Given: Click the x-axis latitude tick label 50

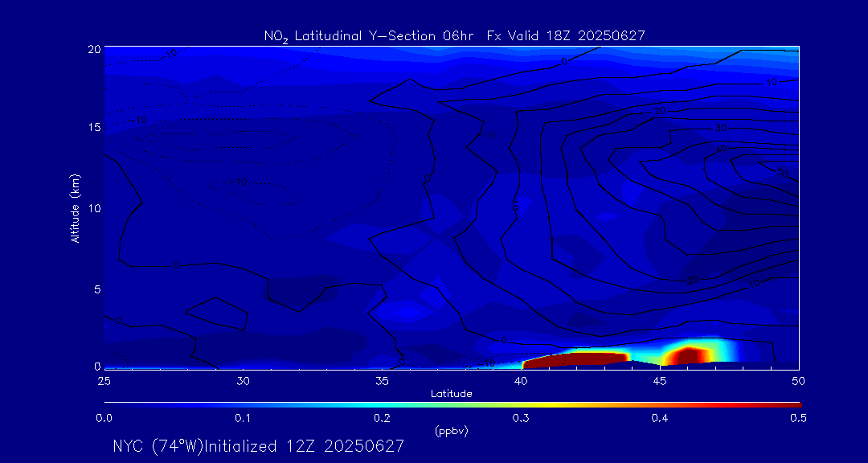Looking at the screenshot, I should (798, 381).
